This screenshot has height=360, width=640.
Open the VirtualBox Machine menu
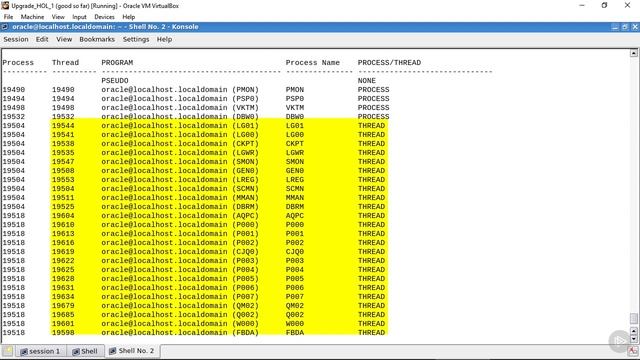pyautogui.click(x=32, y=17)
